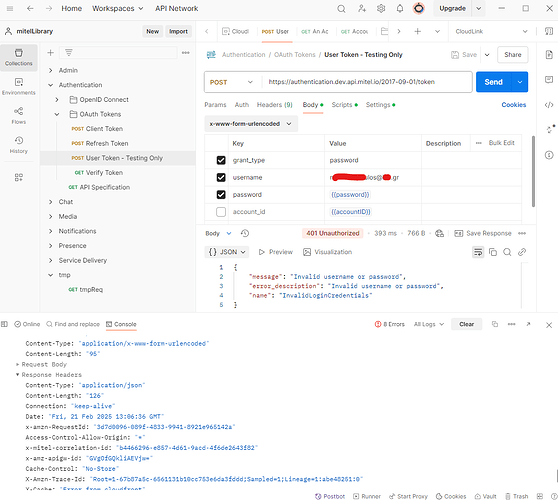The width and height of the screenshot is (558, 500).
Task: Open Trash in the status bar
Action: [516, 496]
